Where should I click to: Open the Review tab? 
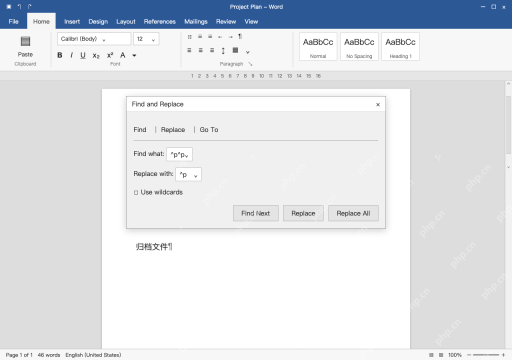point(226,22)
